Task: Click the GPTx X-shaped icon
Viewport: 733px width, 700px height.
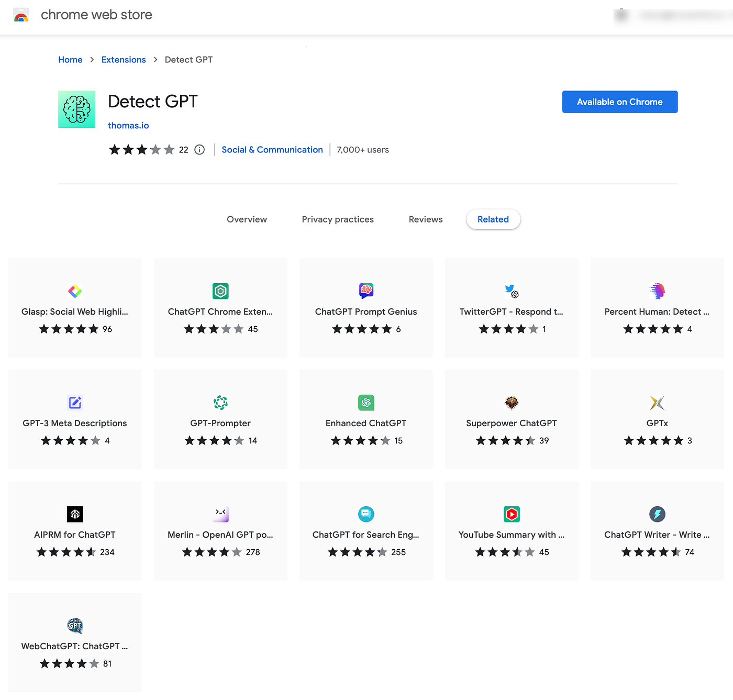Action: click(x=657, y=403)
